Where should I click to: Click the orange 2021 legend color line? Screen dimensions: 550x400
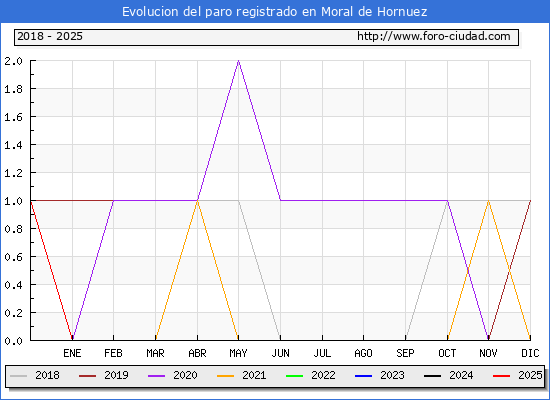tap(226, 376)
